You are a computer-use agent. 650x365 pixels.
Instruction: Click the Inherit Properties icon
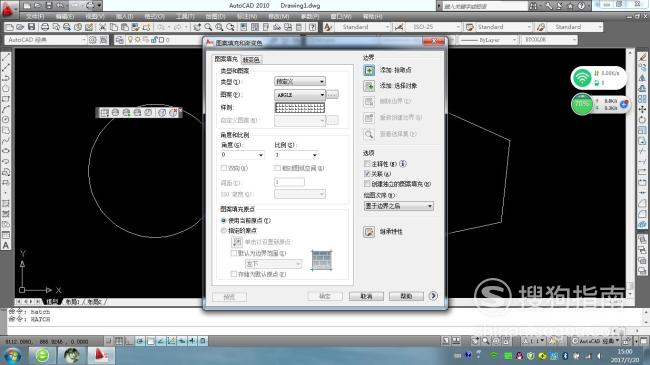369,231
